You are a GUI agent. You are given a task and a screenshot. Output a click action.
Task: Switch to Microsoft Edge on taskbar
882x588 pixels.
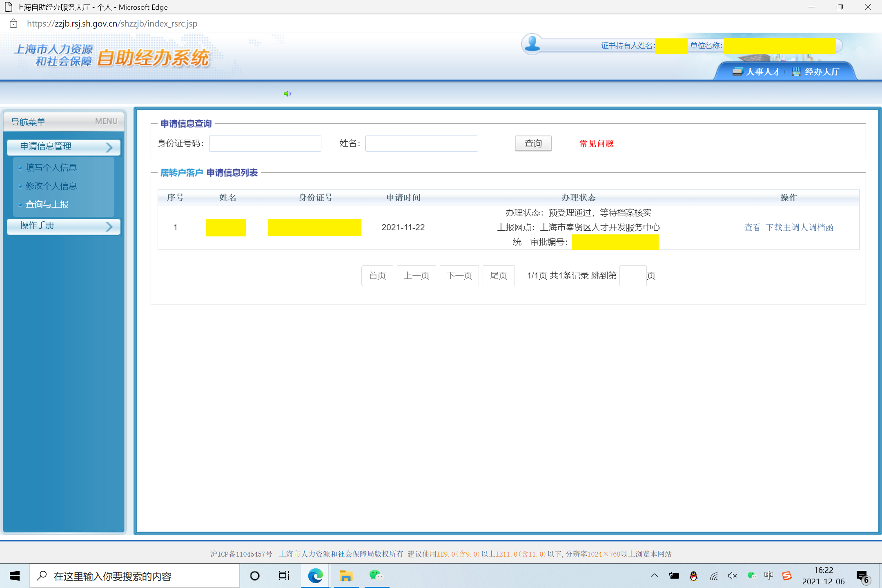point(315,576)
